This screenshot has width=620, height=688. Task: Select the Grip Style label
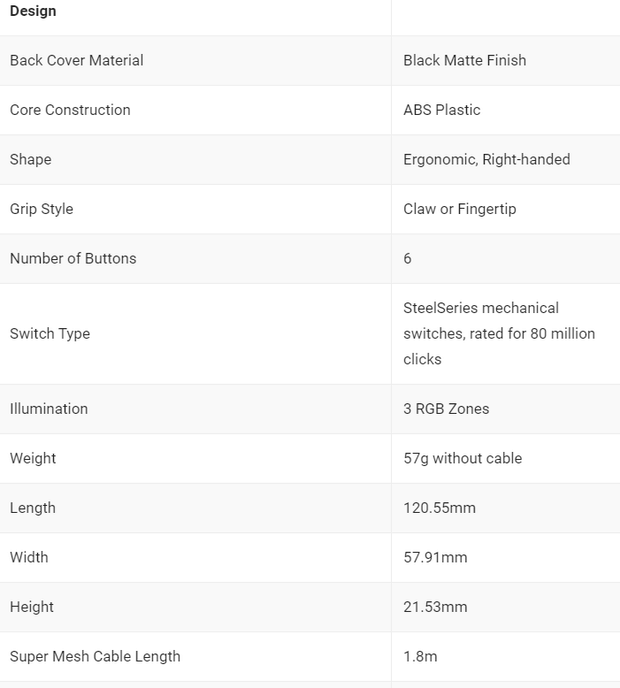tap(41, 209)
